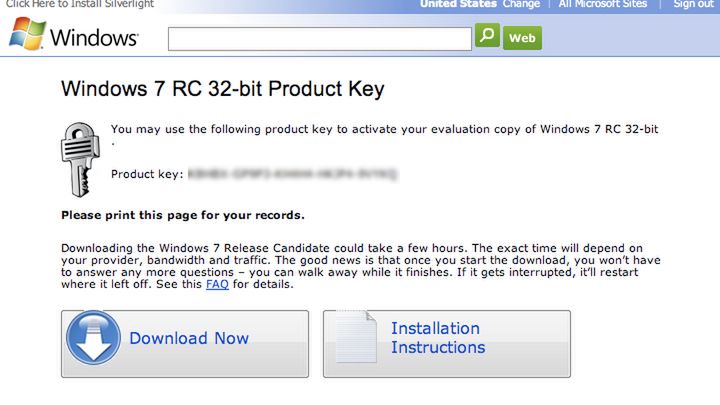
Task: Click the 'Product key:' label
Action: tap(146, 174)
